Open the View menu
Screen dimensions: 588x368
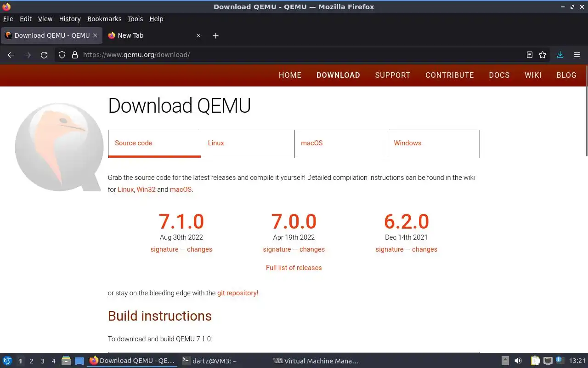pyautogui.click(x=45, y=19)
